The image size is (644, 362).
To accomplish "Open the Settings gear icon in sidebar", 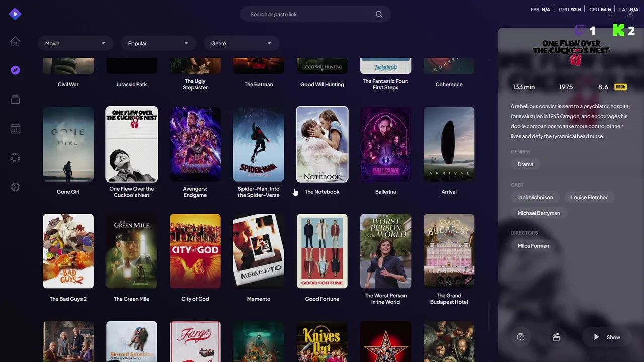I will (15, 187).
